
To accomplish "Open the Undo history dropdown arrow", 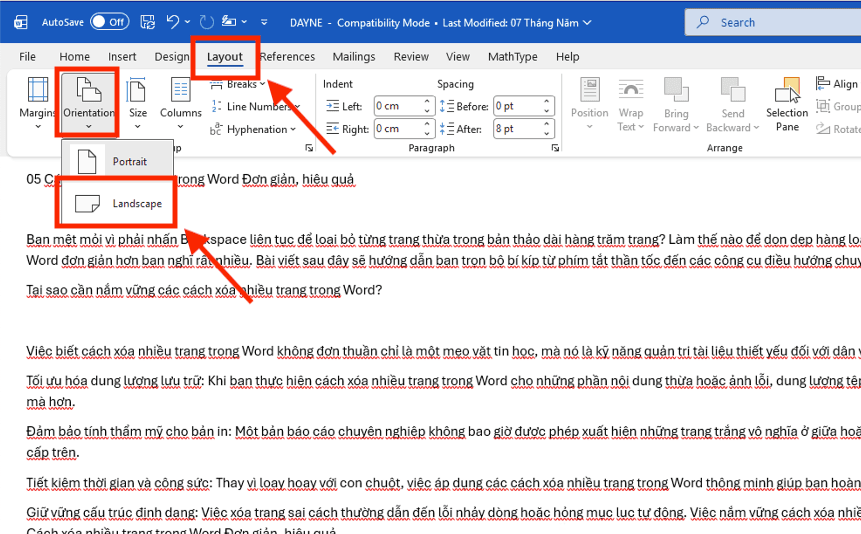I will coord(187,22).
